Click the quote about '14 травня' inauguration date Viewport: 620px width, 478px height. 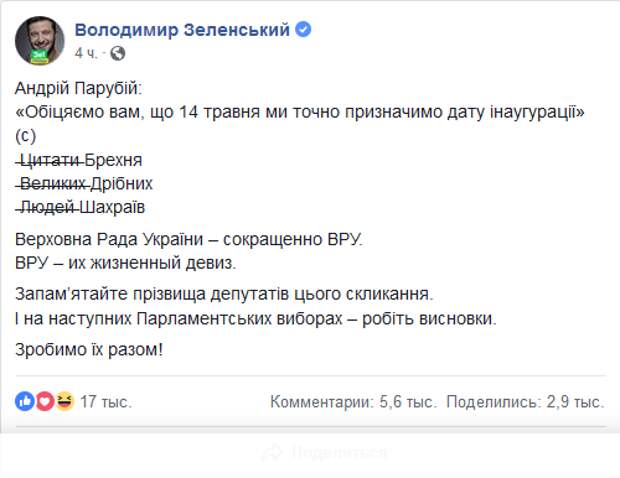coord(300,112)
